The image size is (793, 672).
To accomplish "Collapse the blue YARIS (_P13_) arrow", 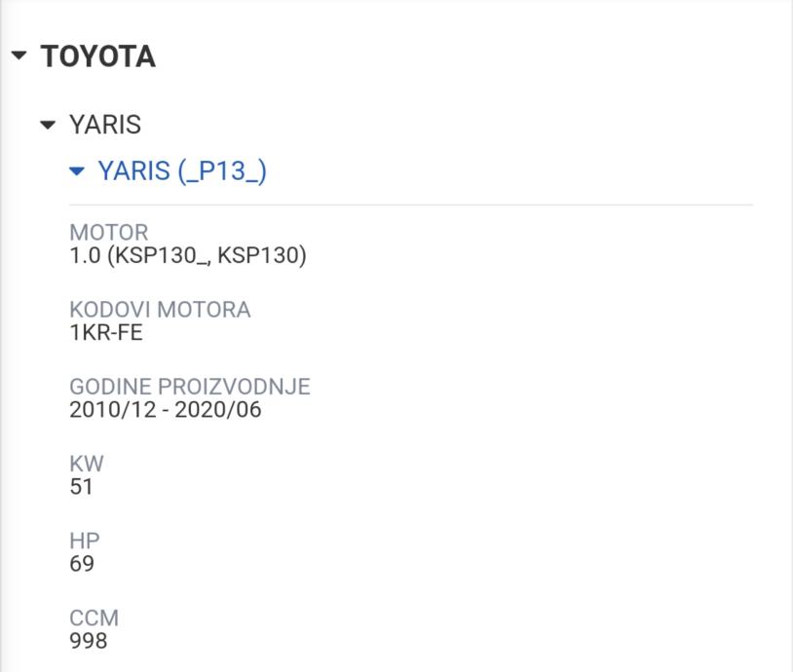I will 78,171.
